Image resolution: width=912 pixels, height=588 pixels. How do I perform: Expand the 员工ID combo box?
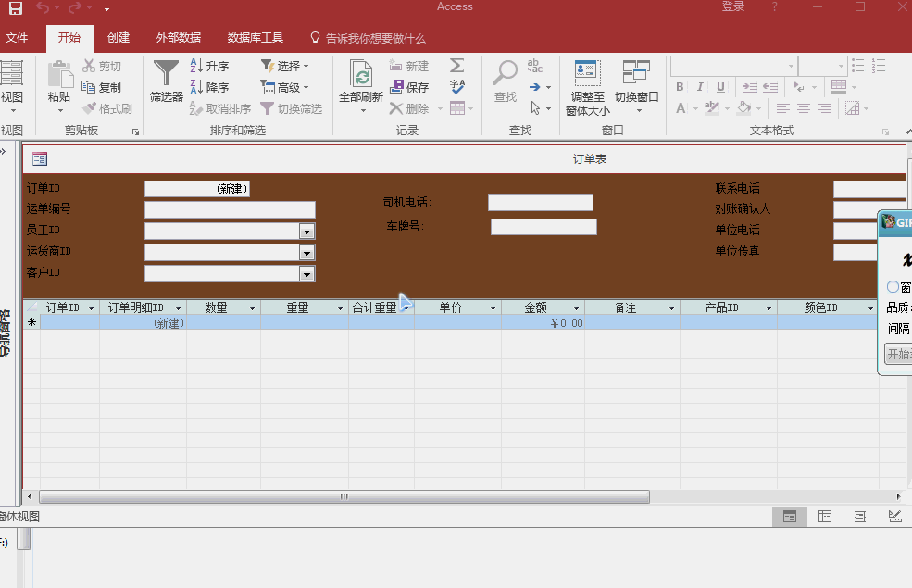307,231
